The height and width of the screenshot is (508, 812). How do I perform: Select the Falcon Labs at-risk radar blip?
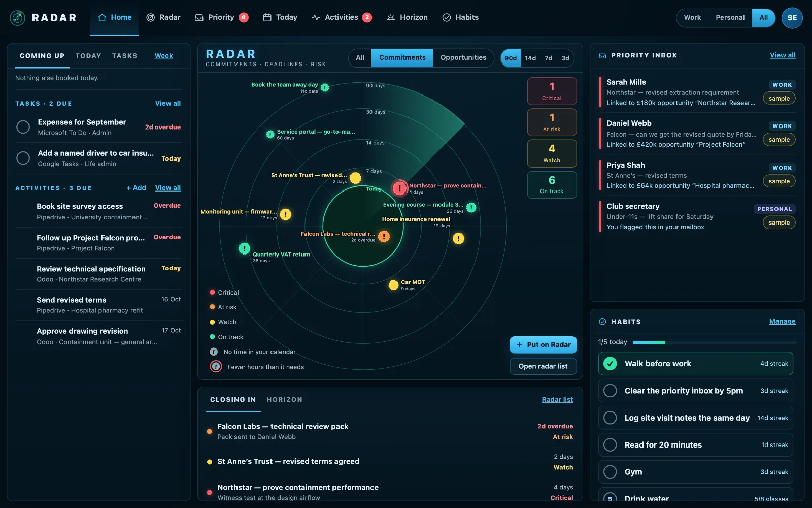pos(384,236)
